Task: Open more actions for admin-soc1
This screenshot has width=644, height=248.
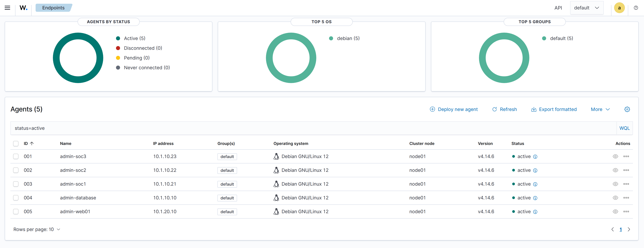Action: [626, 184]
